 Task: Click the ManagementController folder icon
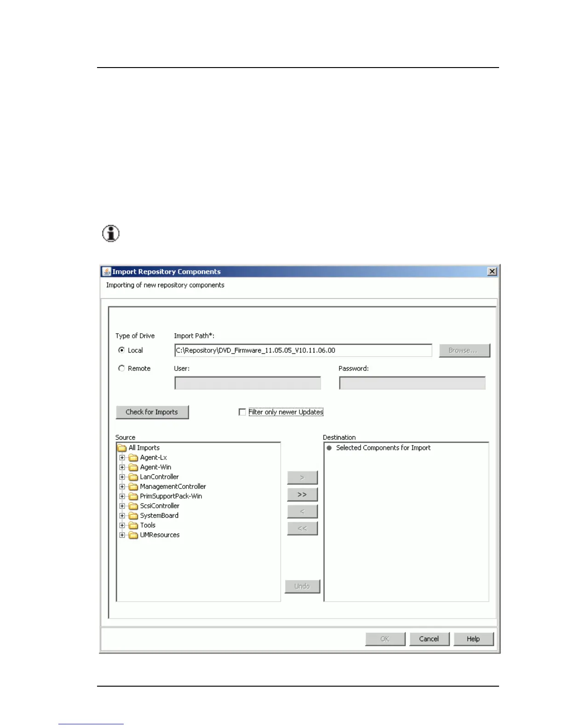tap(133, 487)
